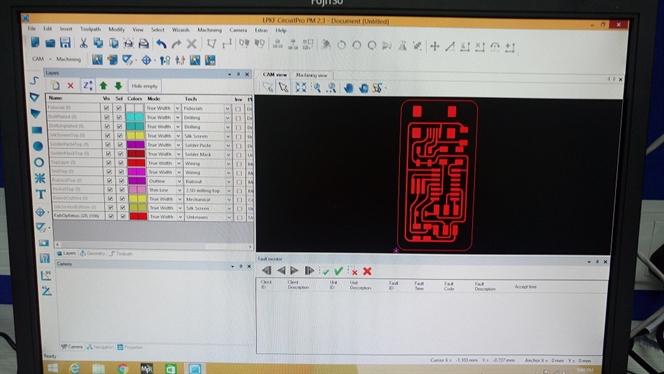The width and height of the screenshot is (664, 374).
Task: Select the open circle draw tool
Action: pos(39,162)
